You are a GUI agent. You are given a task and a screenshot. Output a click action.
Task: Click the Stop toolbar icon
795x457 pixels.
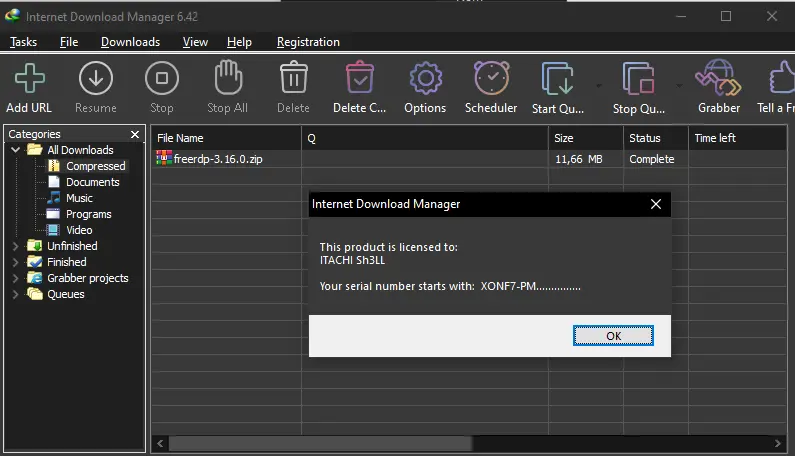[162, 78]
